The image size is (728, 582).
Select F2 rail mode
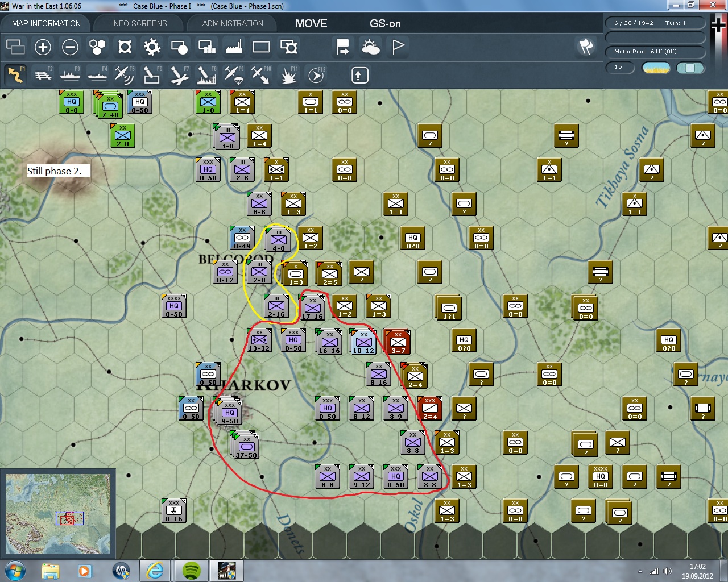pos(43,75)
